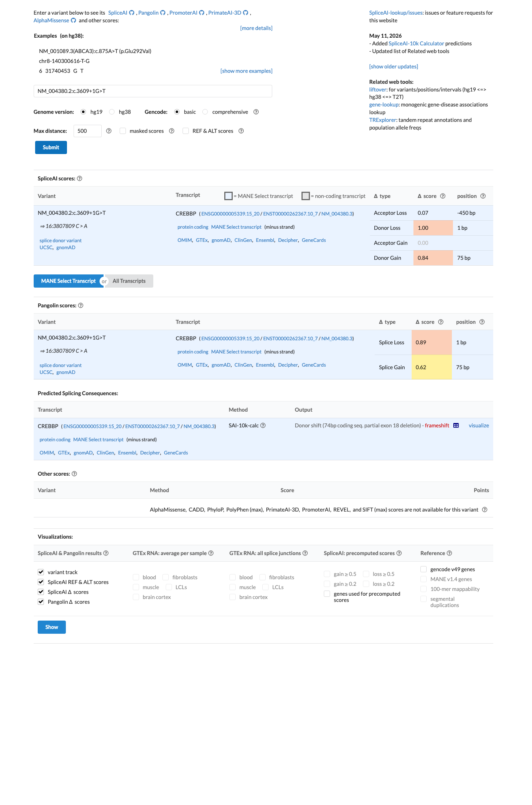The height and width of the screenshot is (805, 532).
Task: Click the Donor Loss 1.00 score cell
Action: pos(433,228)
